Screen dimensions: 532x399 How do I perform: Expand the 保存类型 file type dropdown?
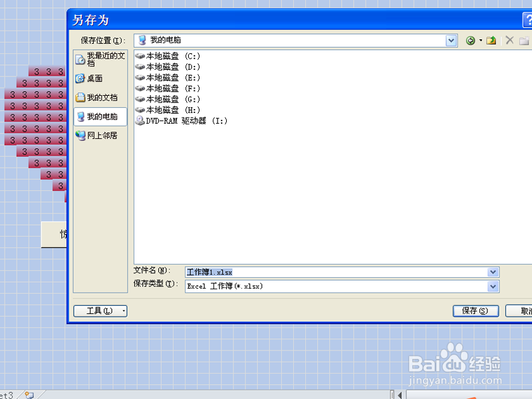click(x=493, y=286)
